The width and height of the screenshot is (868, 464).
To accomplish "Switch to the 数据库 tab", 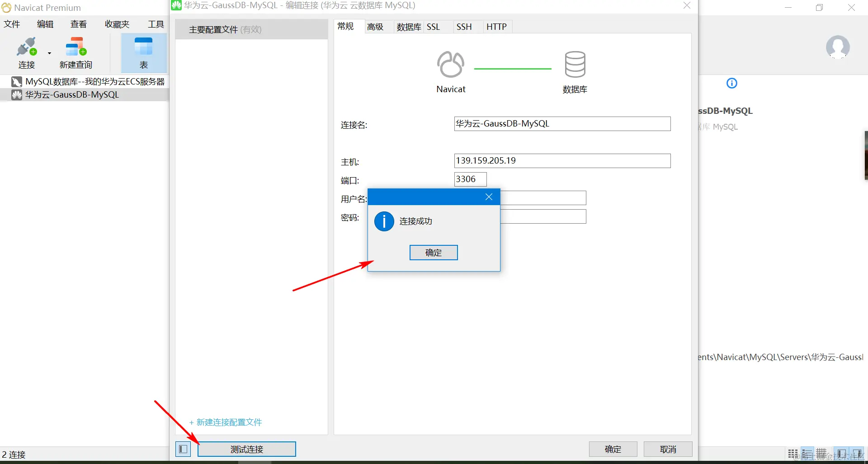I will (x=409, y=27).
